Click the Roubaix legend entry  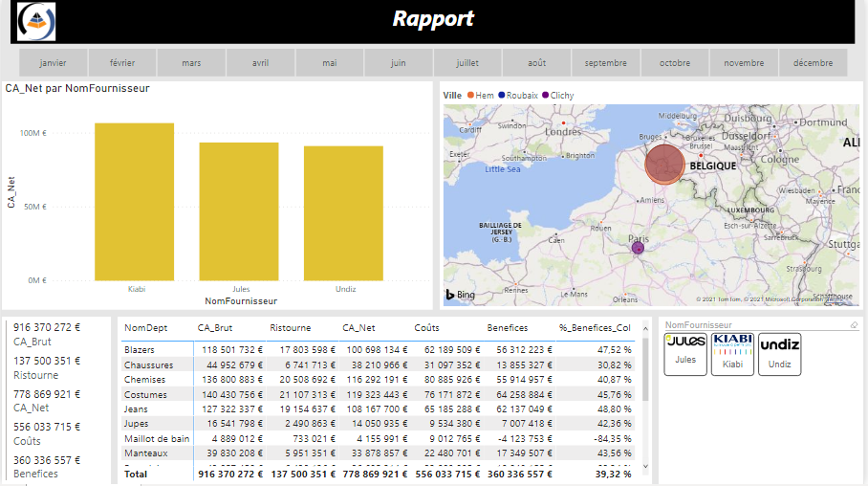[x=521, y=96]
